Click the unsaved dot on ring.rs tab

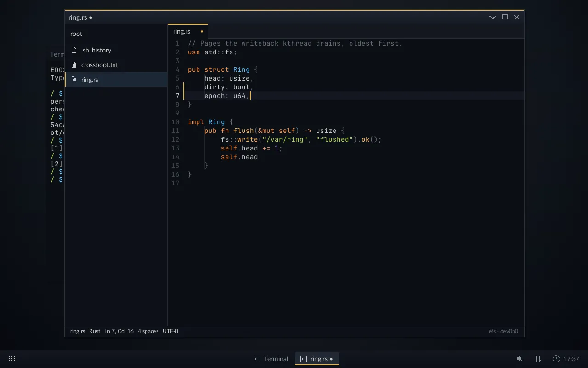tap(202, 31)
